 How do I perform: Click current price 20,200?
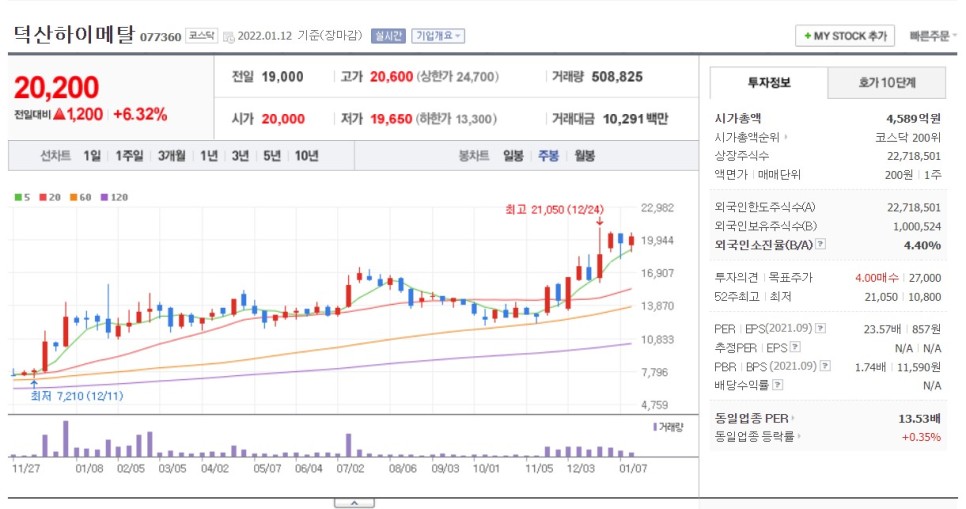[x=56, y=88]
